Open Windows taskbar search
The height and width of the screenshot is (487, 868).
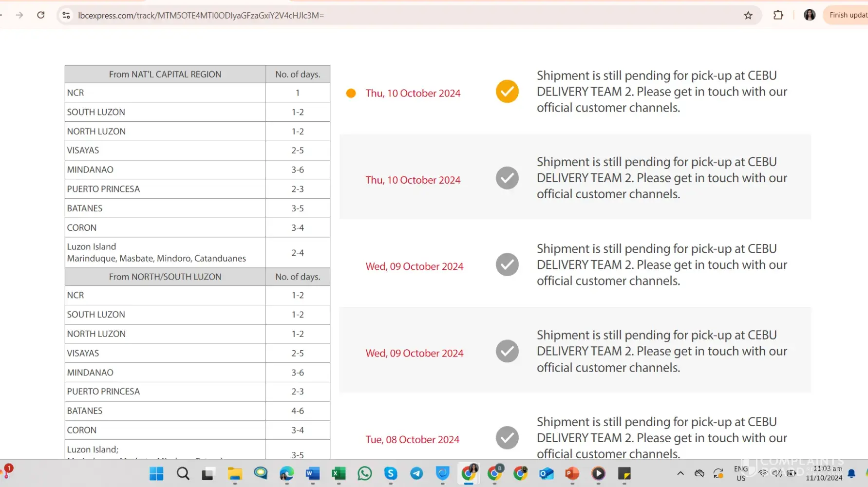click(x=183, y=473)
